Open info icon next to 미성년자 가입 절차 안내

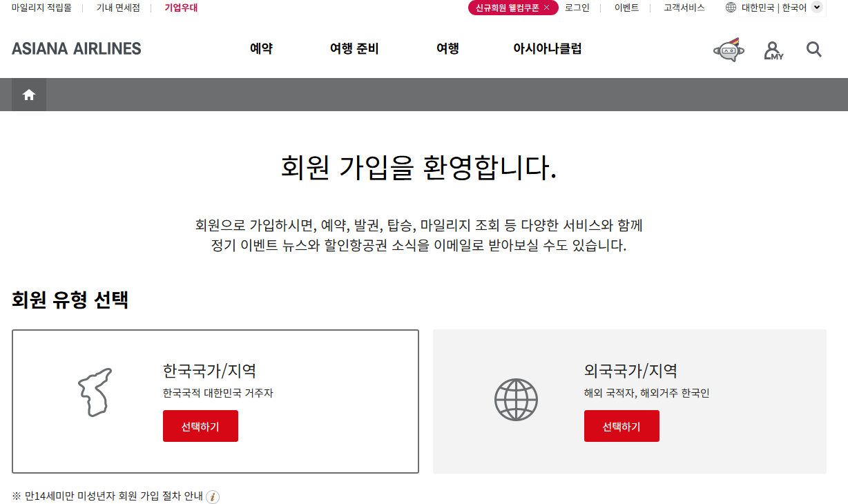(x=213, y=496)
